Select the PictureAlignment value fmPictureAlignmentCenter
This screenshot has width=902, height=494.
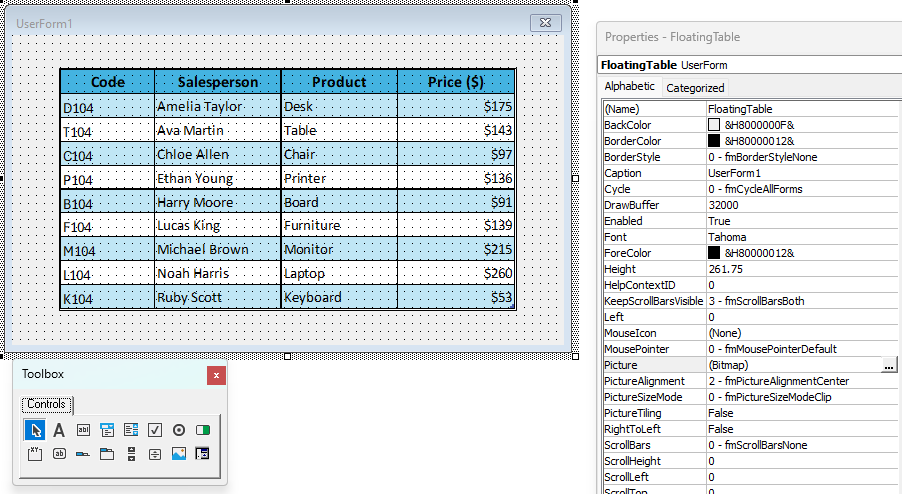[804, 381]
